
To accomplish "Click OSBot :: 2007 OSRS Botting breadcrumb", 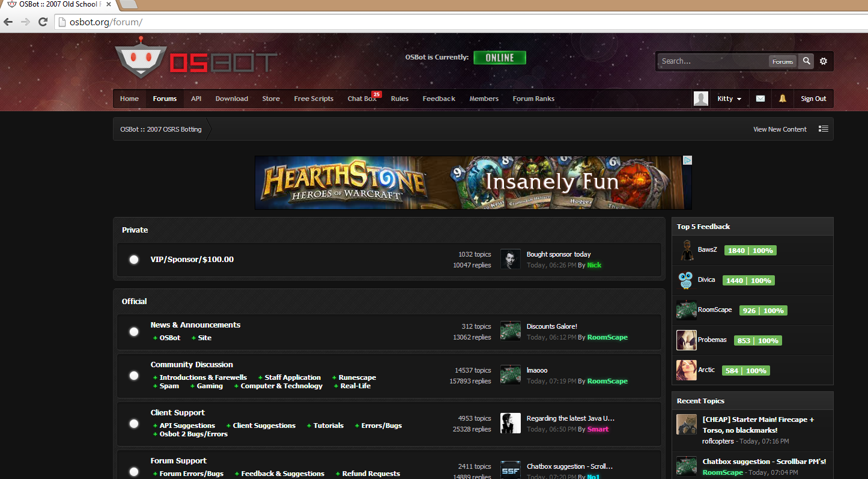I will pos(161,129).
